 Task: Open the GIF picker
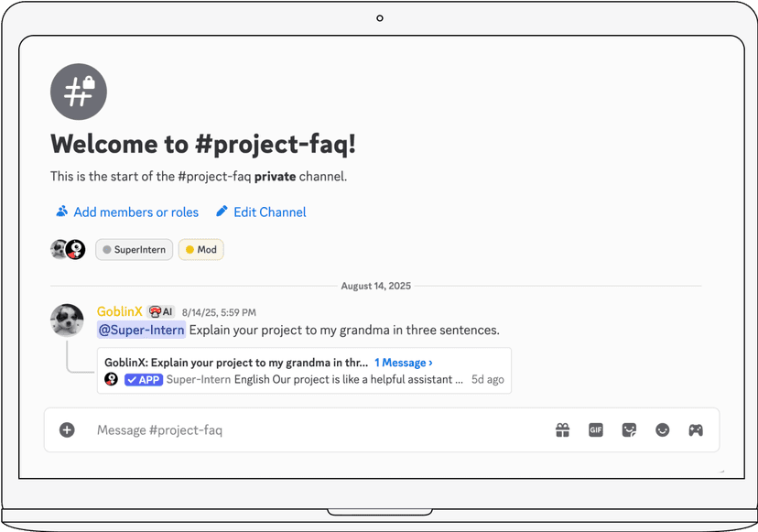tap(596, 430)
